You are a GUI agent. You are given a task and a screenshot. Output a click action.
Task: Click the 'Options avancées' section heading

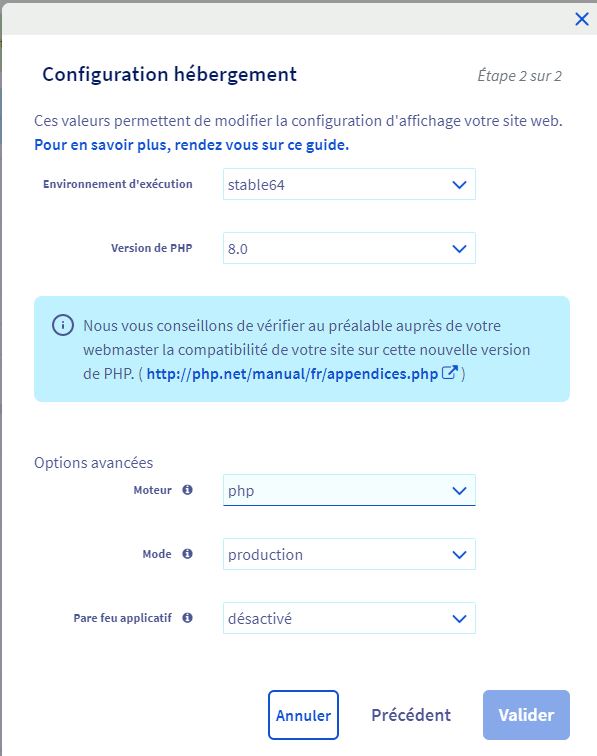click(94, 463)
